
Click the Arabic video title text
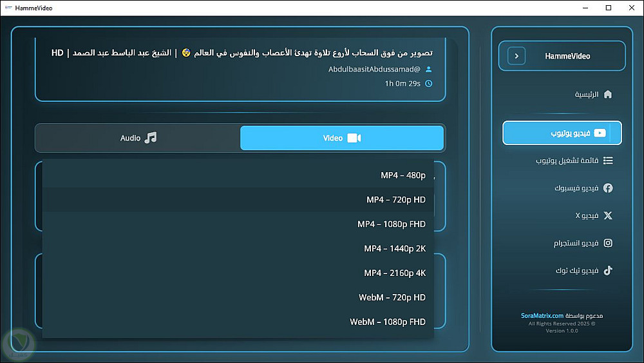coord(242,53)
